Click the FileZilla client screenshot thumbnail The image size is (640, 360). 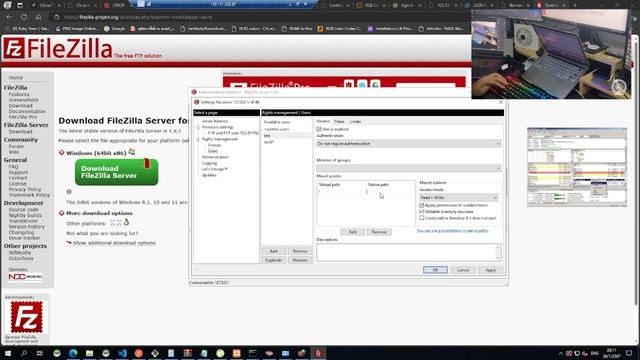coord(577,167)
